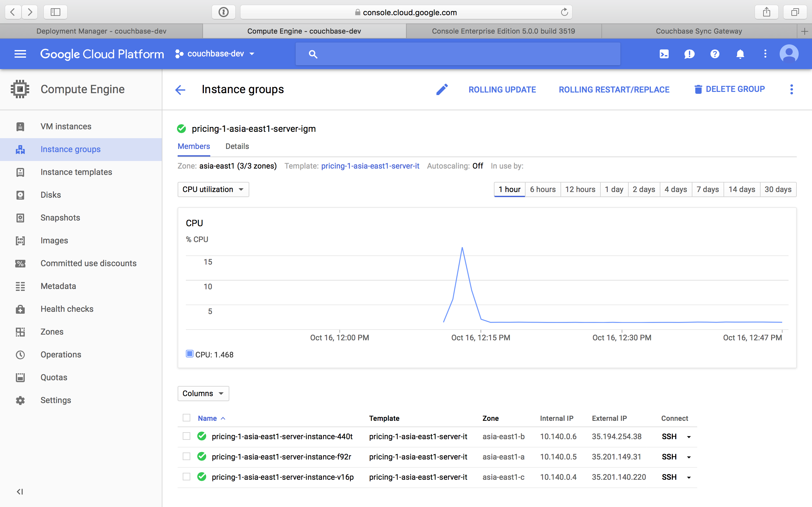This screenshot has width=812, height=507.
Task: Click the Rolling Restart/Replace button
Action: (x=614, y=89)
